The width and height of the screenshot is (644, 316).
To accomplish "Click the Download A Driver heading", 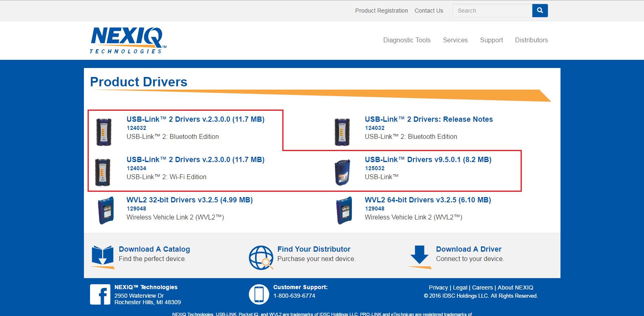I will coord(468,249).
